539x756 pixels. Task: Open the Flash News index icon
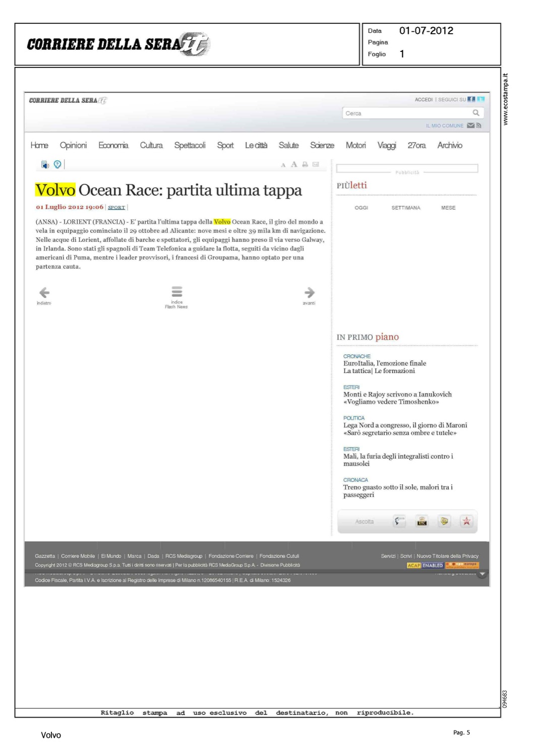click(176, 292)
